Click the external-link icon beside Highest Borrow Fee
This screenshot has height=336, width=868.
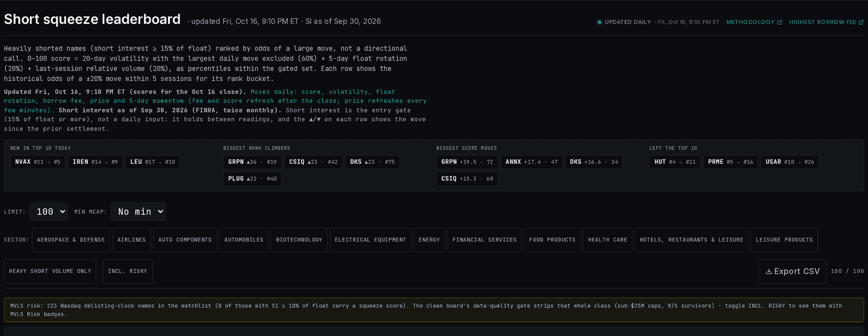pos(861,22)
